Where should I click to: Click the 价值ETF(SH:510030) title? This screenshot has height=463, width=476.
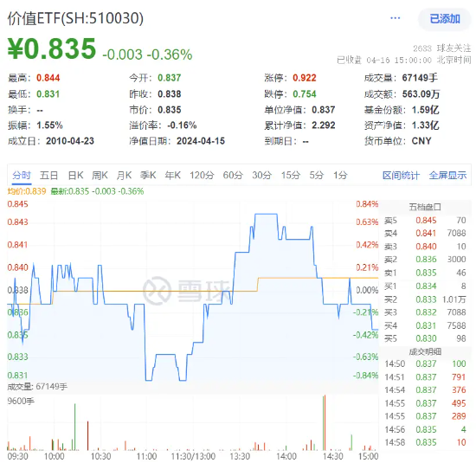75,18
